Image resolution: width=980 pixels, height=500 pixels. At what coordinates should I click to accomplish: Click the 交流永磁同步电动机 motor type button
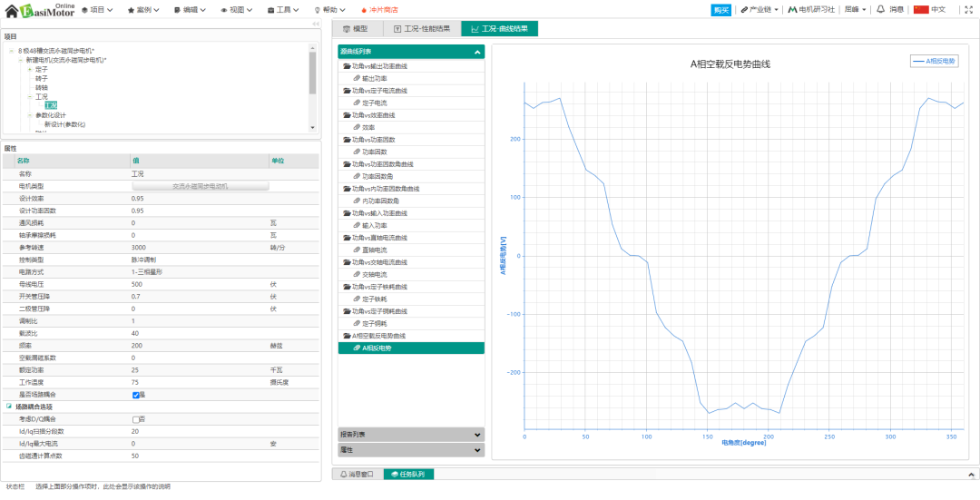201,186
